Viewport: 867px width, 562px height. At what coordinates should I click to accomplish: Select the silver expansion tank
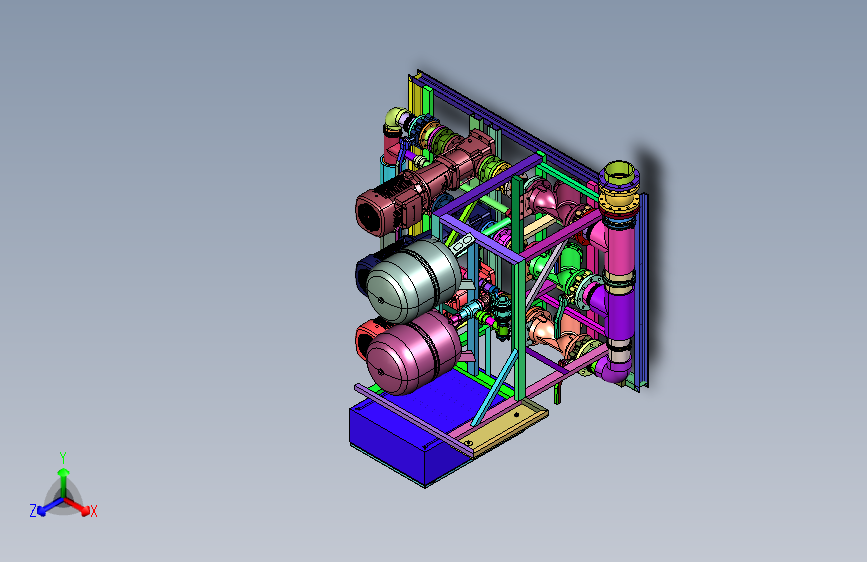click(414, 280)
